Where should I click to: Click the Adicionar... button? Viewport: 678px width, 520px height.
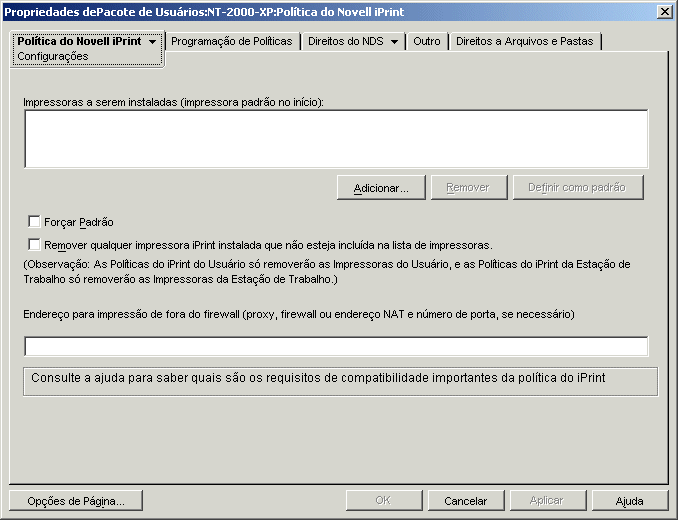point(381,188)
